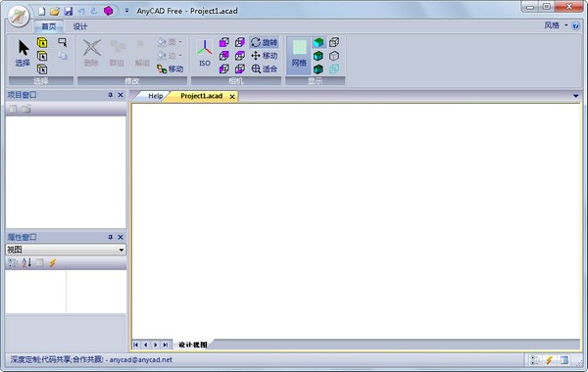Undo the last action in quick access toolbar
Image resolution: width=588 pixels, height=372 pixels.
tap(81, 11)
